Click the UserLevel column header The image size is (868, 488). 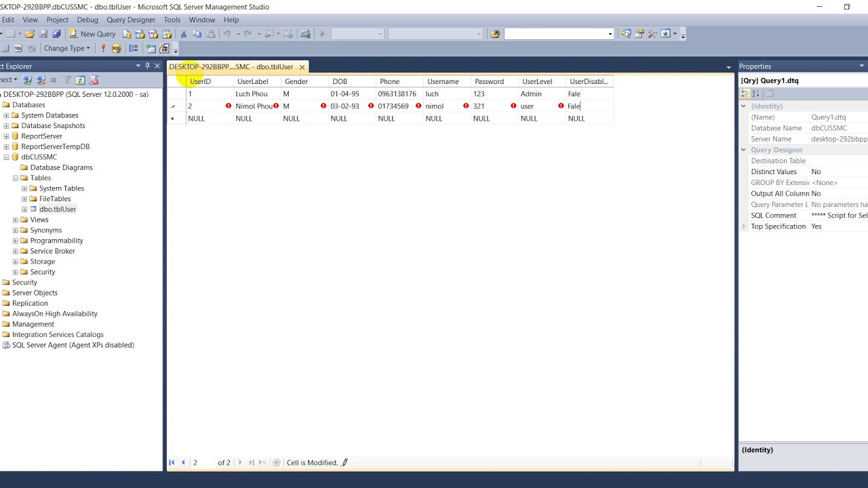(542, 81)
